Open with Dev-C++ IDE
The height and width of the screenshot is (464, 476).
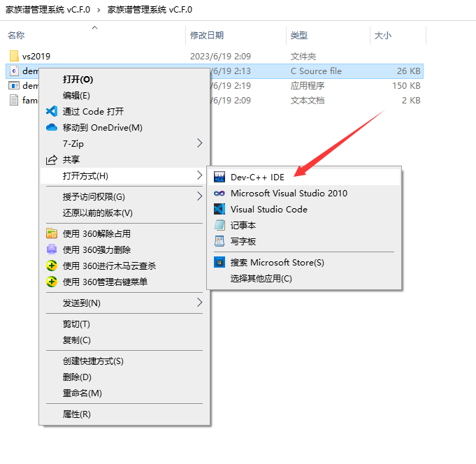(304, 177)
